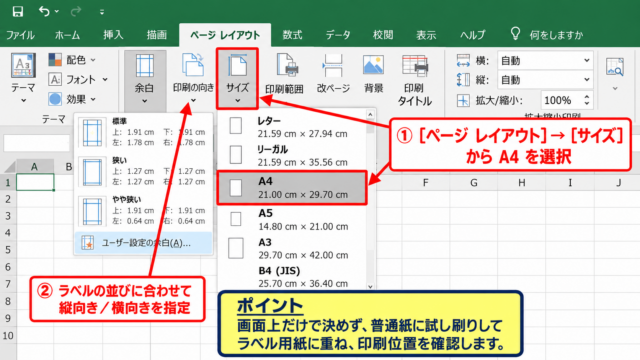
Task: Open the 描画 ribbon tab
Action: [x=157, y=35]
